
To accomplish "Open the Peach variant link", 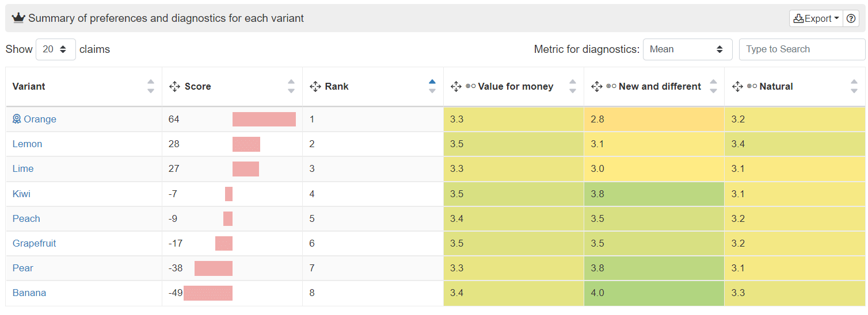I will click(26, 218).
